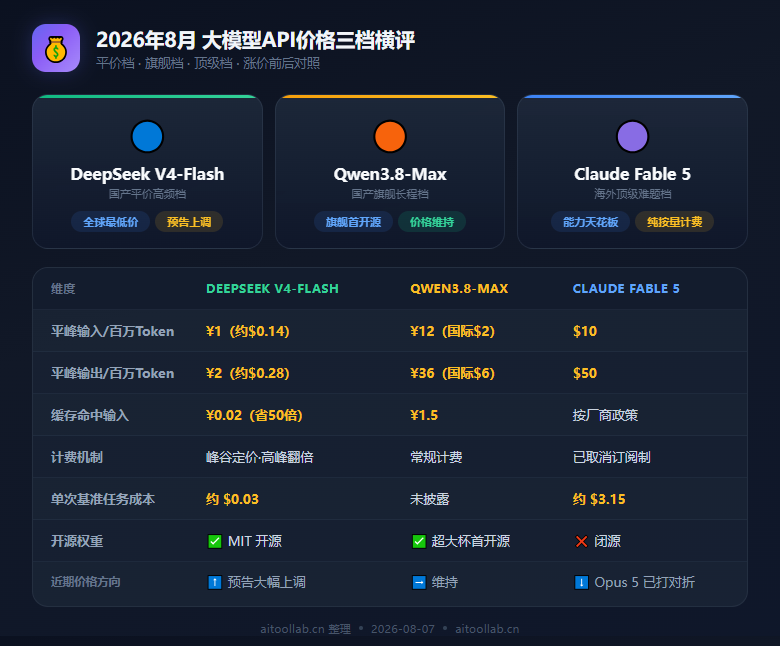Click the 纯按量计费 tag
This screenshot has width=780, height=646.
675,222
